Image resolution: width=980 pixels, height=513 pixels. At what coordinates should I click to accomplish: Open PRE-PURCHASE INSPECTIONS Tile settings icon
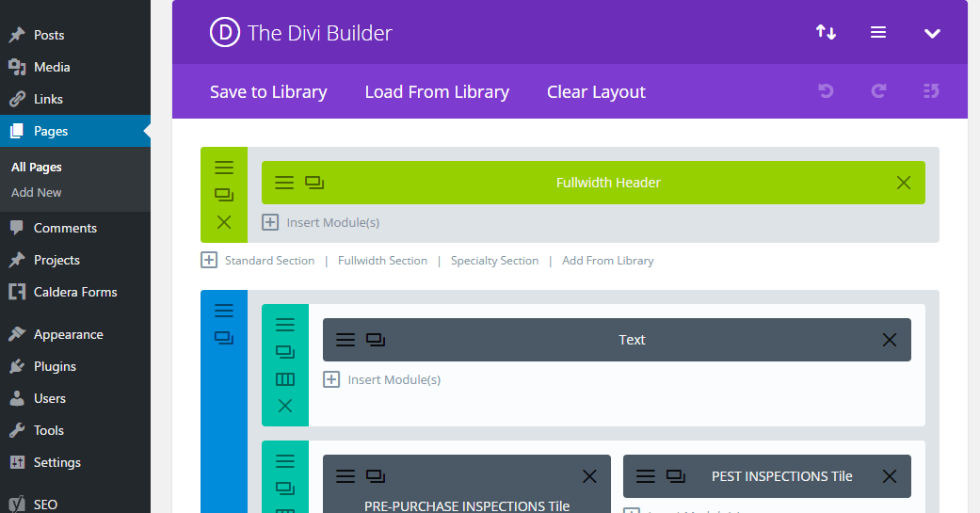tap(345, 476)
